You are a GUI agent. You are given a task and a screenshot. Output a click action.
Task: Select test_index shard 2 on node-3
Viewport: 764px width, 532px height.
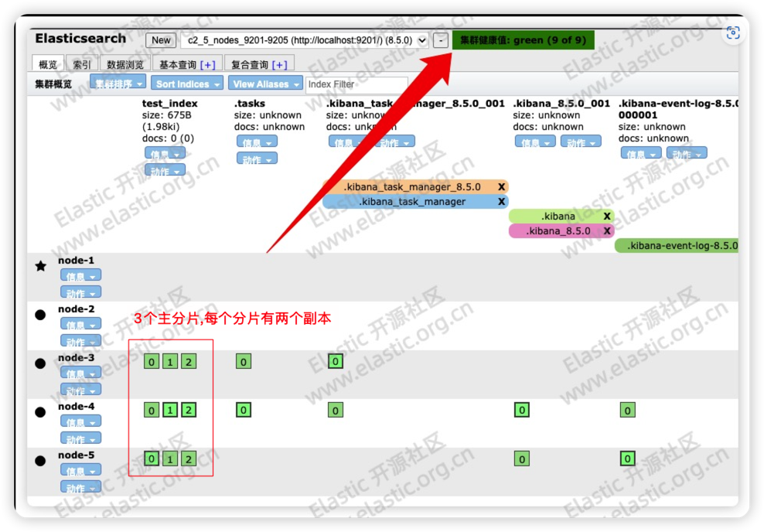tap(189, 361)
